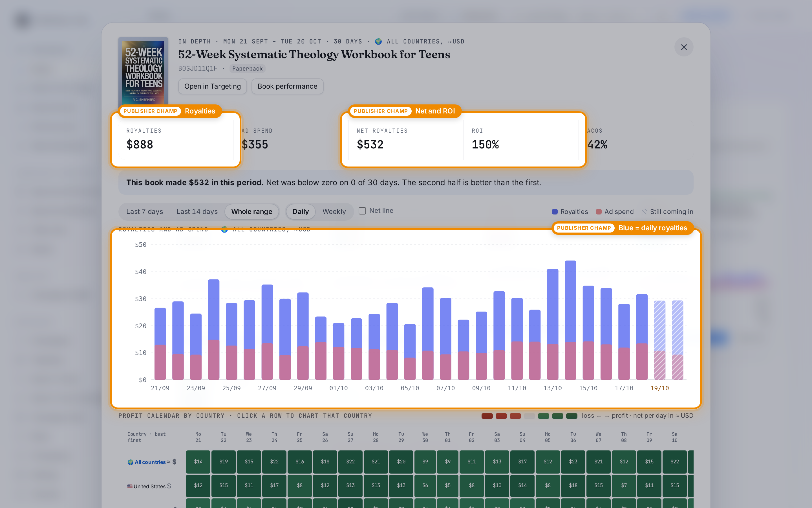Click the darkest red loss legend swatch
This screenshot has height=508, width=812.
(x=487, y=416)
